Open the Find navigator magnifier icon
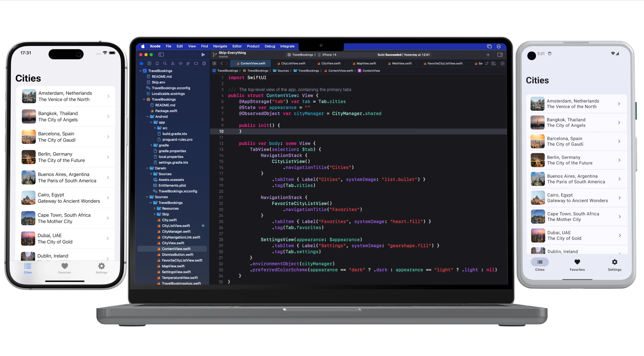The width and height of the screenshot is (644, 356). [x=165, y=63]
